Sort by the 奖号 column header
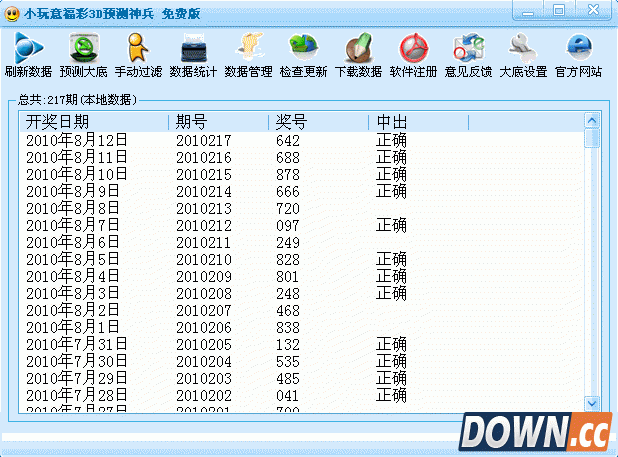The height and width of the screenshot is (457, 618). (x=319, y=122)
